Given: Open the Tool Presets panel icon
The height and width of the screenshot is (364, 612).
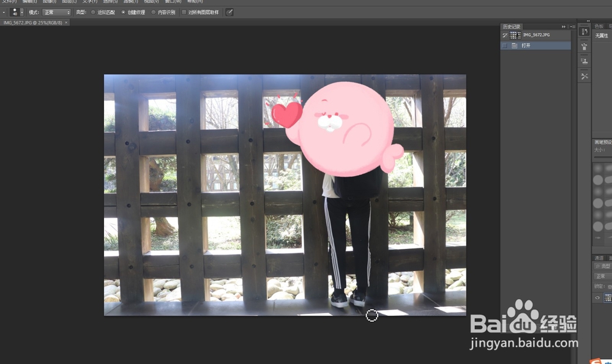Looking at the screenshot, I should [584, 76].
